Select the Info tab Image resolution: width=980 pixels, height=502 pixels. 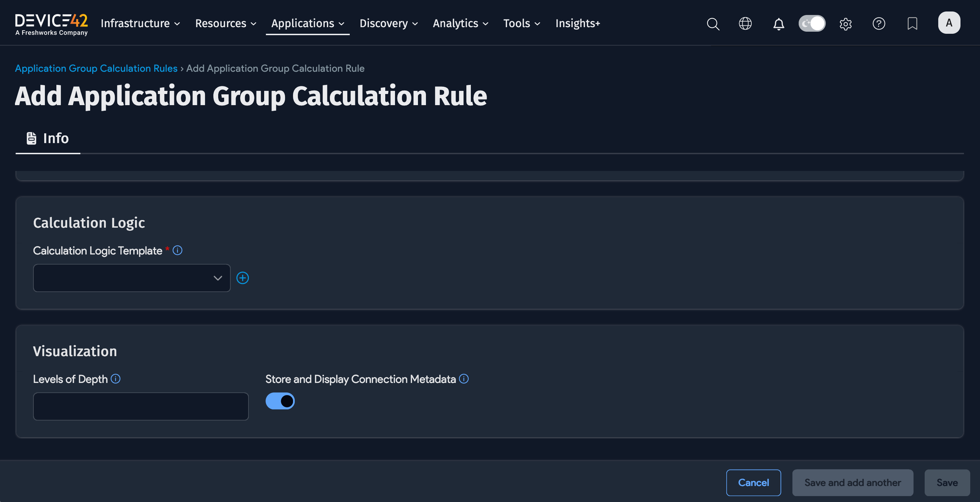click(x=48, y=138)
